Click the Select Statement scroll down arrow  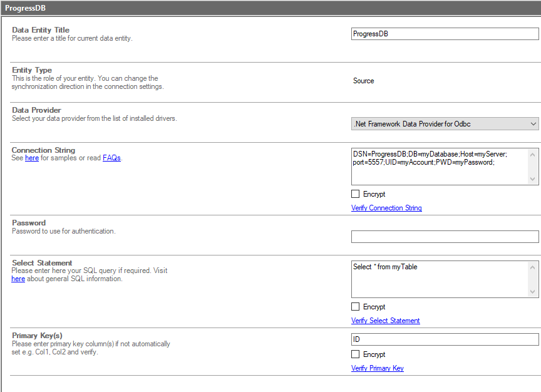tap(533, 292)
